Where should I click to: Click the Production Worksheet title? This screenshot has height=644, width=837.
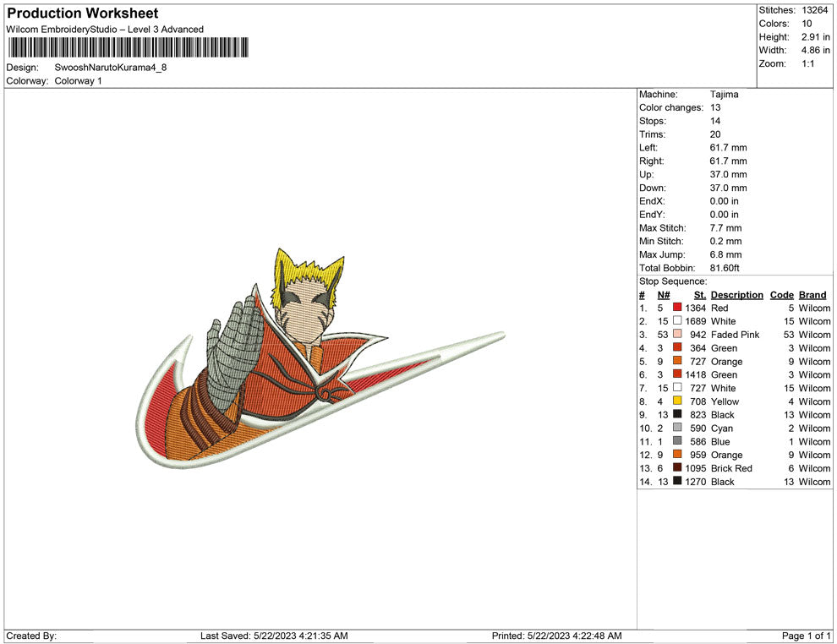tap(83, 14)
